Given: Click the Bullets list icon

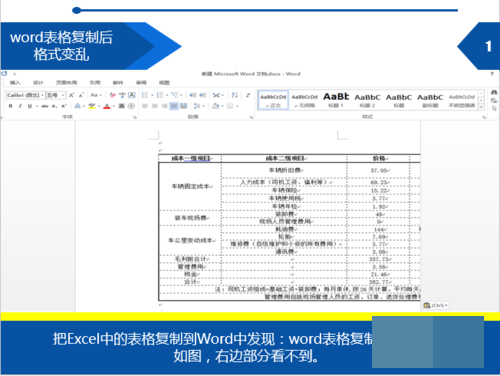Looking at the screenshot, I should pos(145,95).
